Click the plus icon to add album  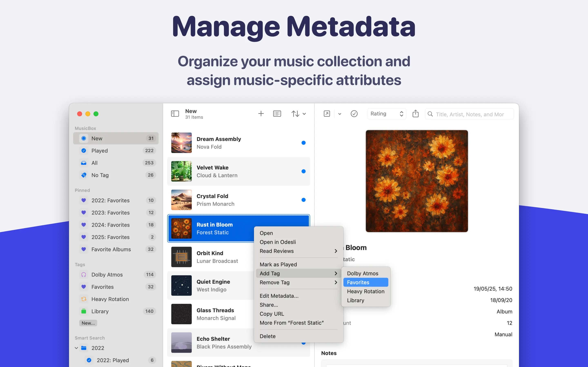pyautogui.click(x=261, y=114)
